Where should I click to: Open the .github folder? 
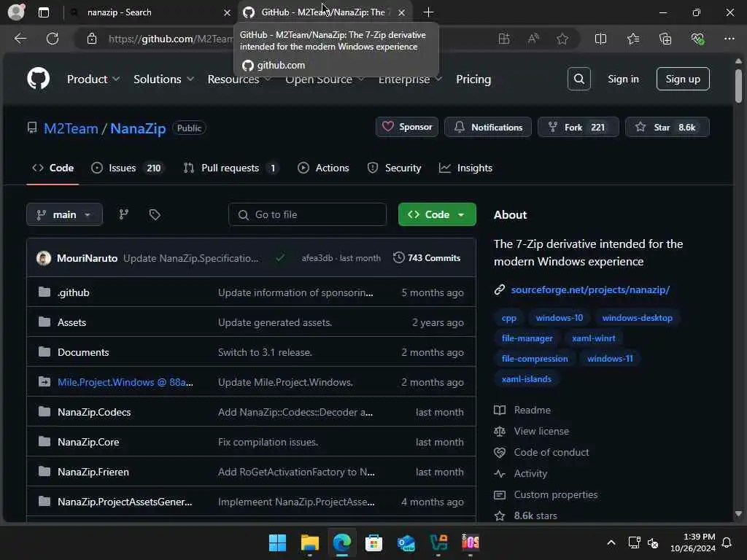[74, 292]
